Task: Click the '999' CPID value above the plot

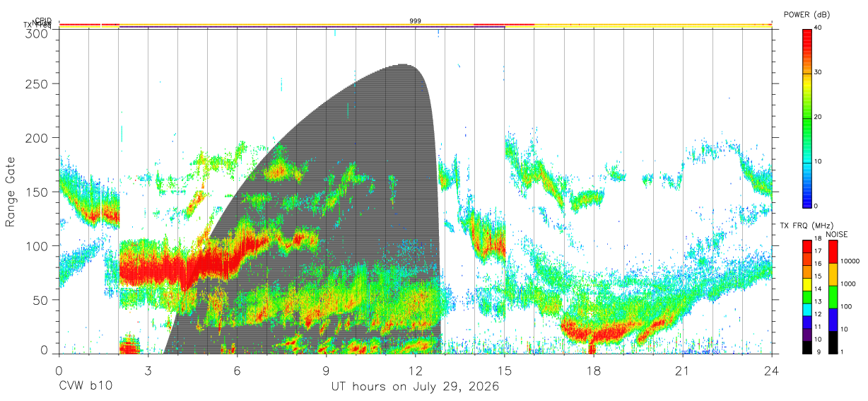Action: [x=415, y=21]
